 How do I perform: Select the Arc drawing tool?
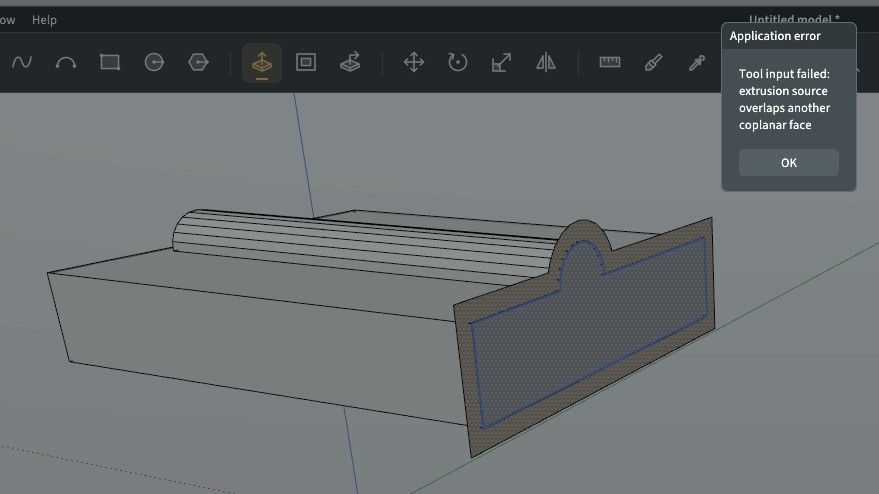66,62
